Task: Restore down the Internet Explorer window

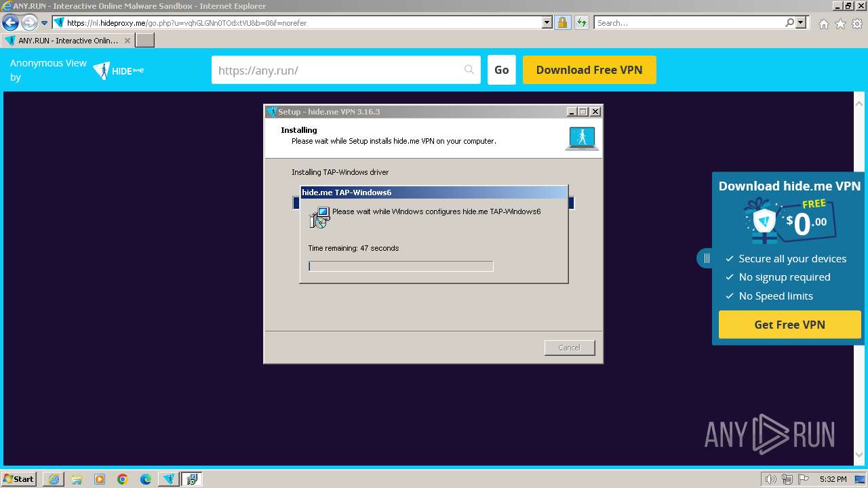Action: pyautogui.click(x=848, y=5)
